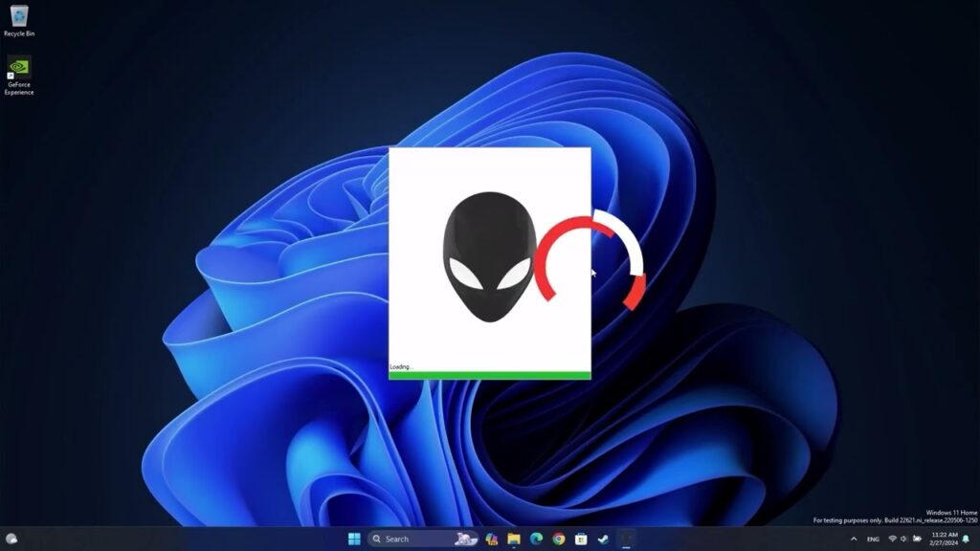Open notifications via the bell icon
The image size is (980, 551).
pyautogui.click(x=966, y=539)
